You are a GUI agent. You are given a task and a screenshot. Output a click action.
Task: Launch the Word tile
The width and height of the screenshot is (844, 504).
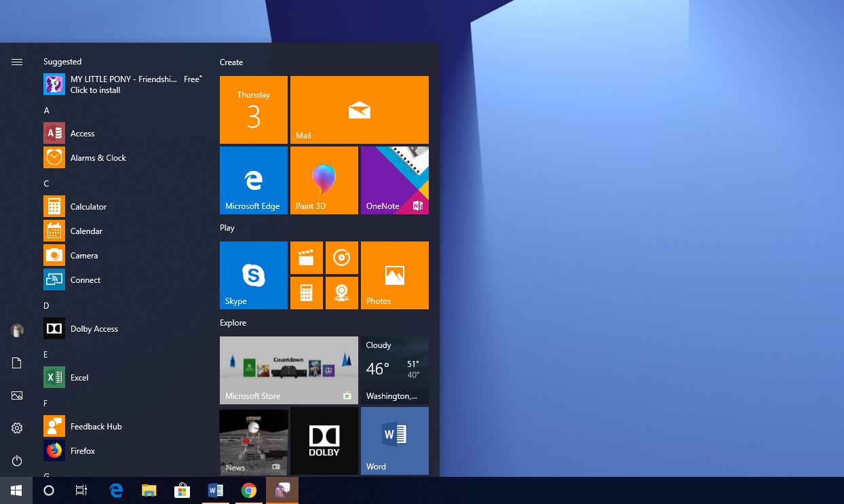[395, 441]
